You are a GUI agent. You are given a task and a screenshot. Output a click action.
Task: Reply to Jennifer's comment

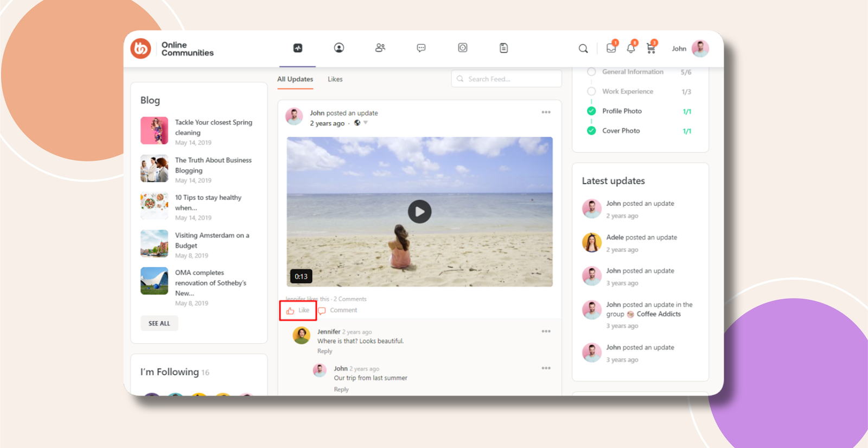(x=325, y=351)
